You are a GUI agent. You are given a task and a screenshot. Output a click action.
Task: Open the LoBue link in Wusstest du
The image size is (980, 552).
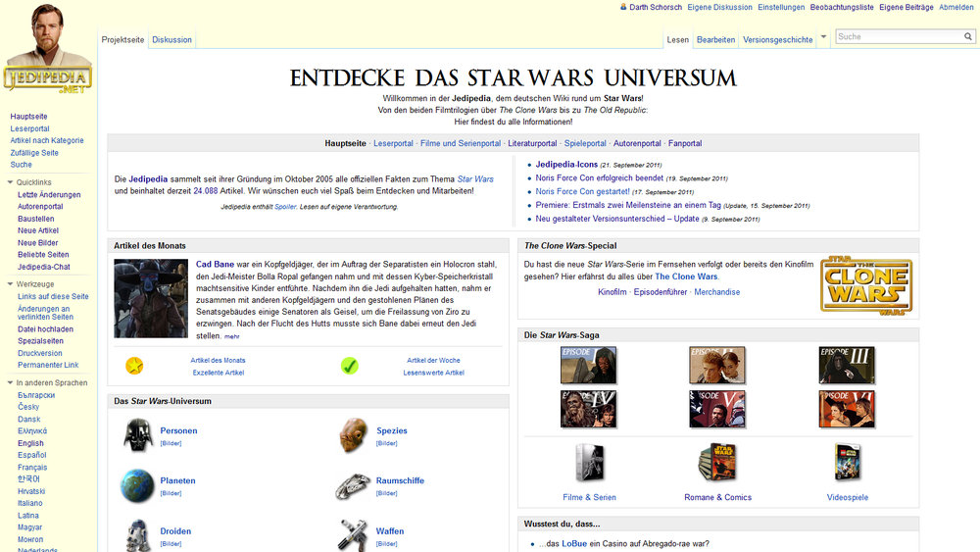click(573, 544)
